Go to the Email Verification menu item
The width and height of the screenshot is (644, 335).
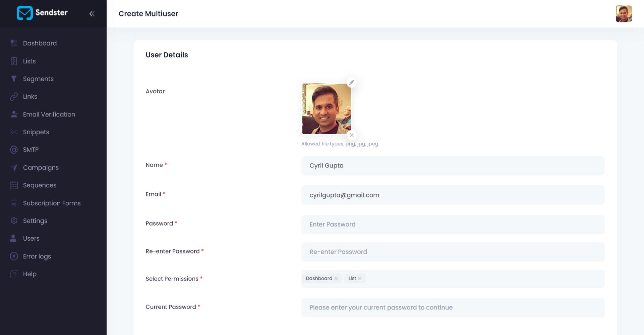[x=49, y=114]
